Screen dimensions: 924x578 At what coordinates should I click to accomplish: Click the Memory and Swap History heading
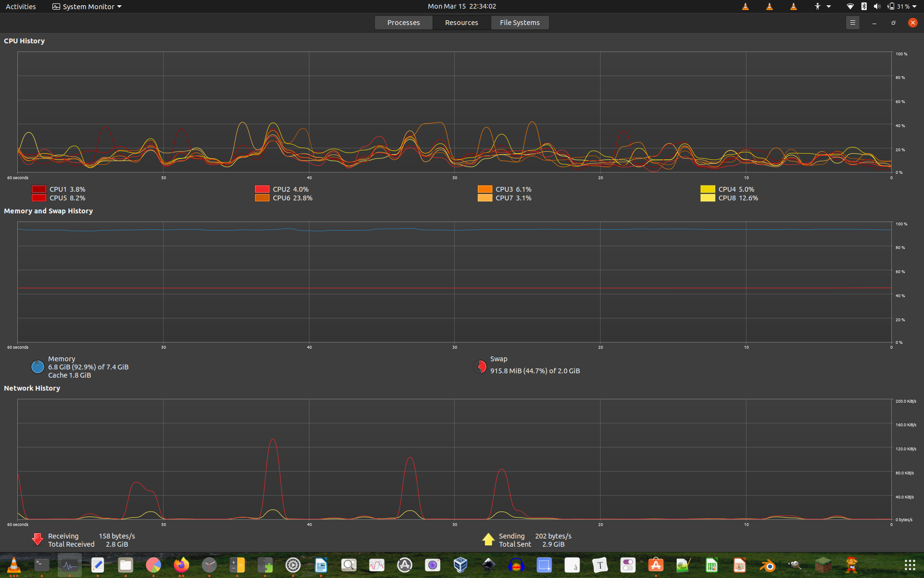coord(48,211)
